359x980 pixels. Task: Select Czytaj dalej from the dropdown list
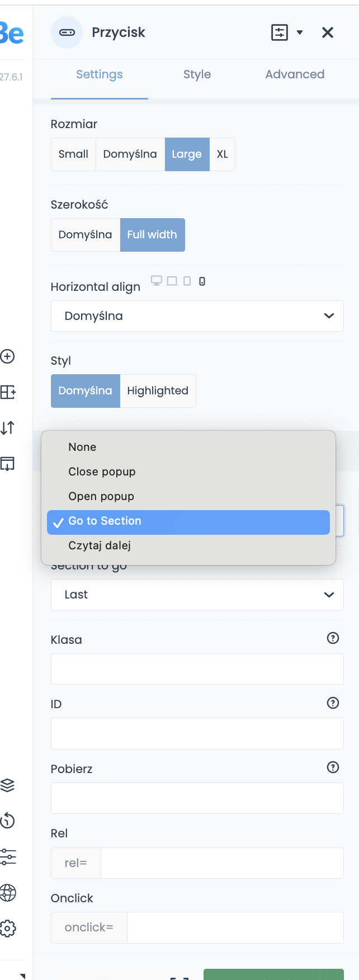100,545
